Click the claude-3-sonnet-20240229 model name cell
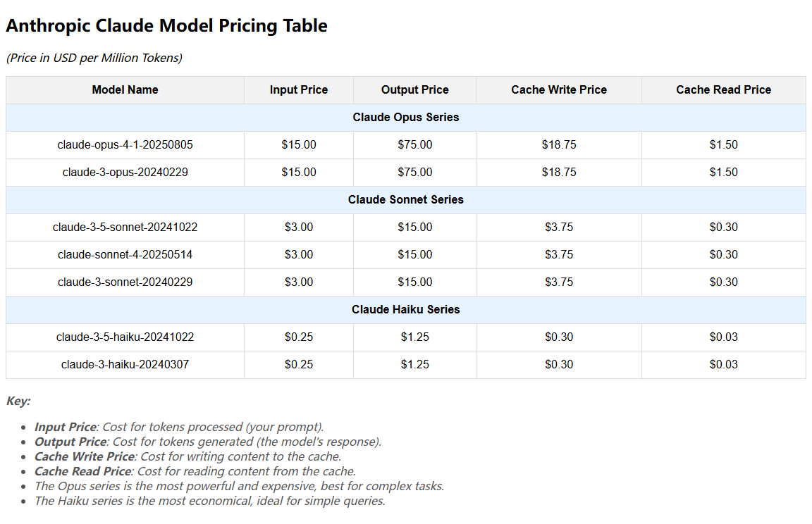Image resolution: width=812 pixels, height=524 pixels. pyautogui.click(x=125, y=282)
